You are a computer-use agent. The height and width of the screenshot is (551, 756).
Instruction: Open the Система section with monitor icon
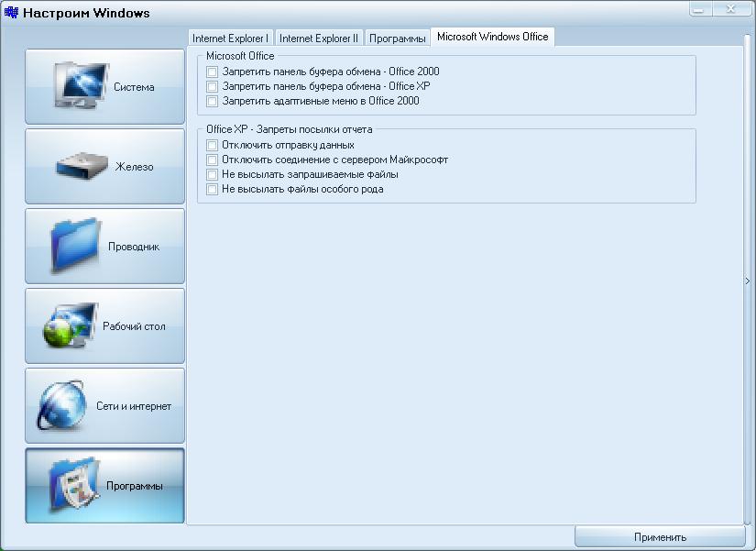click(x=104, y=87)
